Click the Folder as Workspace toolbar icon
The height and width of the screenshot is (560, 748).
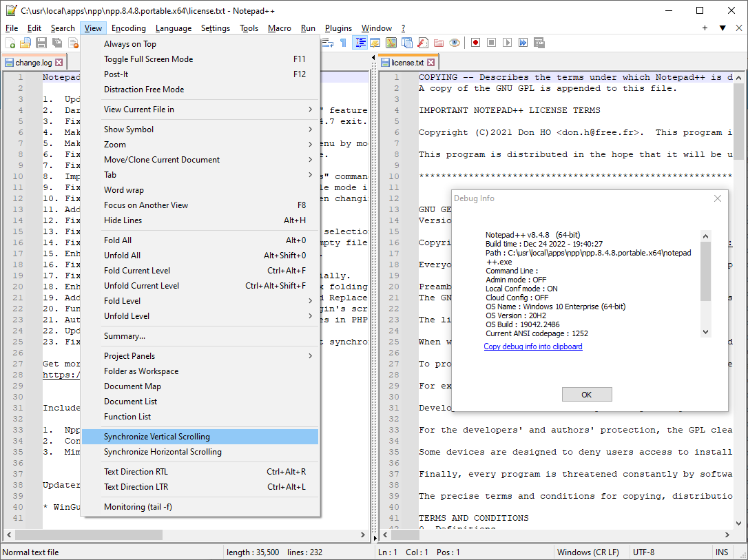click(x=439, y=43)
